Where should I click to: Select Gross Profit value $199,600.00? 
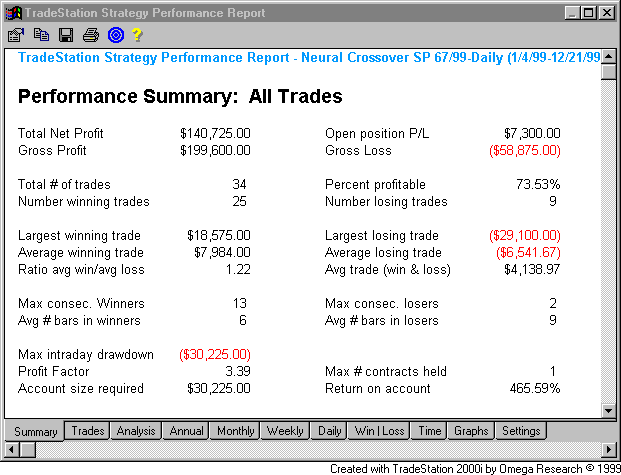coord(215,151)
